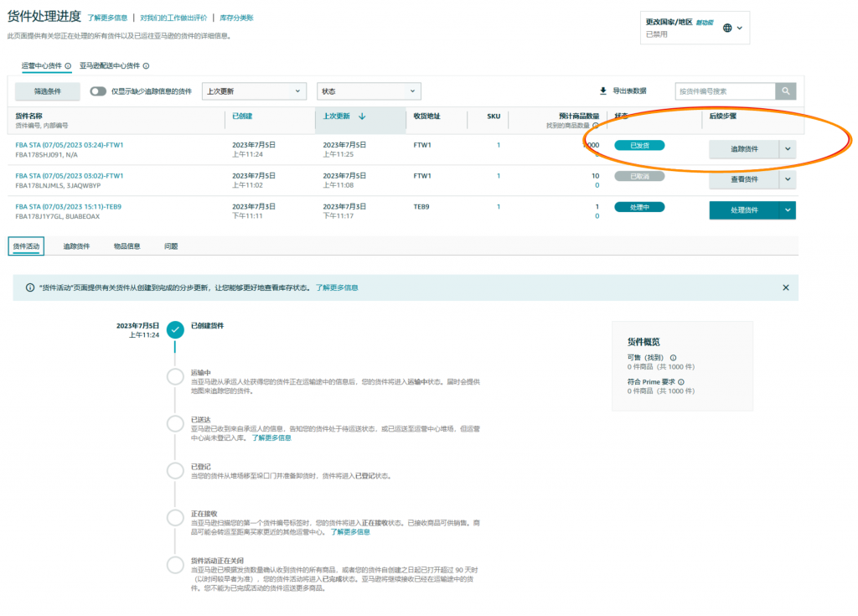Click the 收货地址 column header

[x=426, y=116]
